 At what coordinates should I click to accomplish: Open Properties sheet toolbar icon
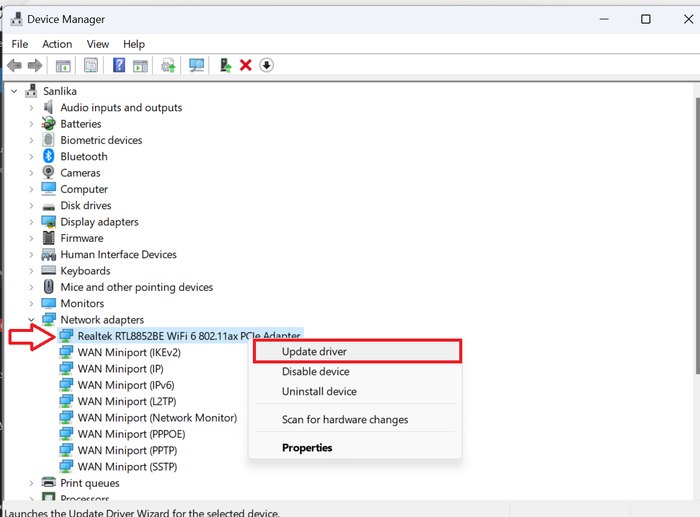(x=91, y=66)
